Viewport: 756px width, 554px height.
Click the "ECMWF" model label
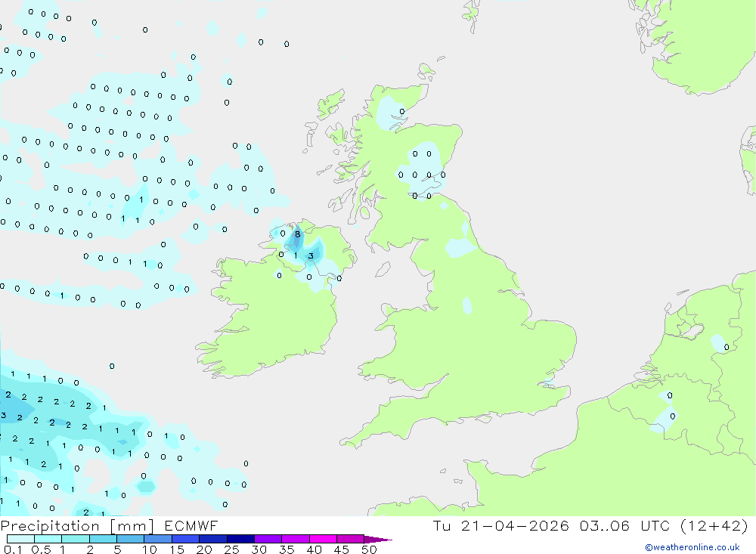(x=191, y=525)
